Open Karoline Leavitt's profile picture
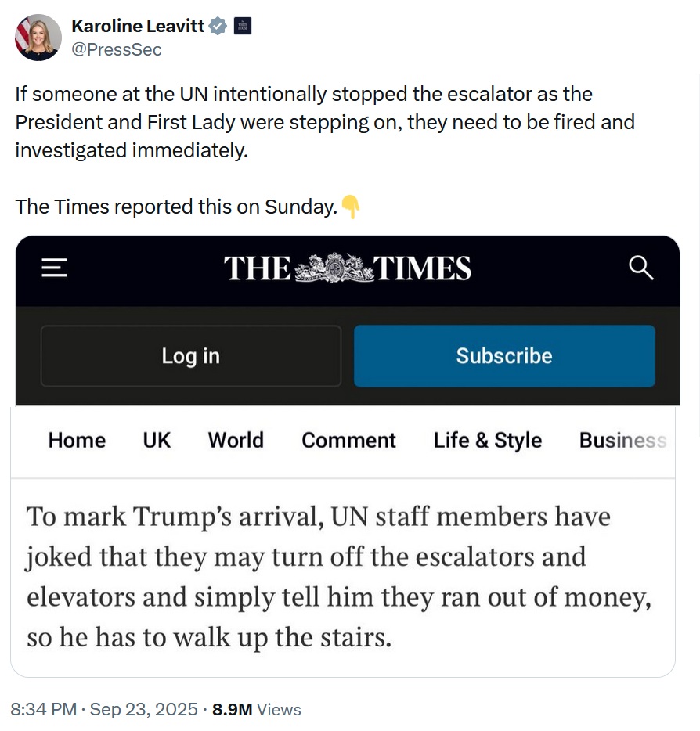700x731 pixels. (x=38, y=37)
